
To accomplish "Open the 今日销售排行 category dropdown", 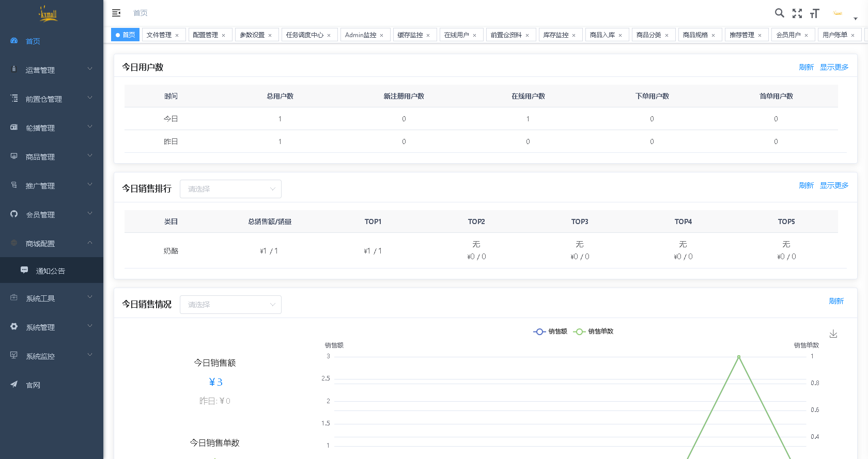I will click(230, 189).
